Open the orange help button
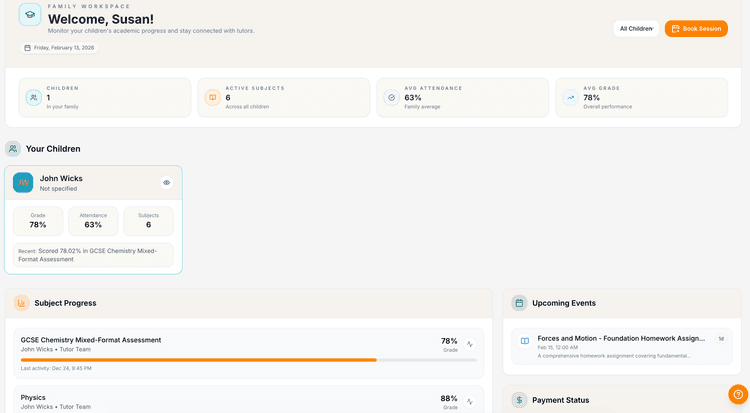750x413 pixels. click(x=738, y=394)
